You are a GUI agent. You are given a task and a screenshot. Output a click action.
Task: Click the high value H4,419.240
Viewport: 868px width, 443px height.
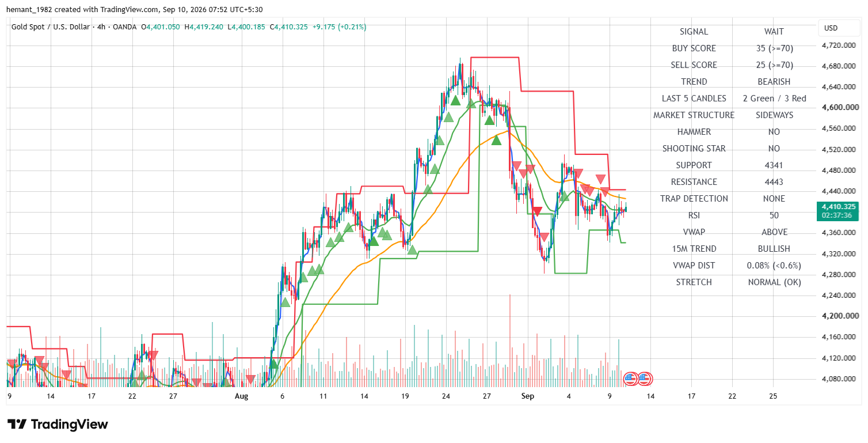click(x=204, y=27)
